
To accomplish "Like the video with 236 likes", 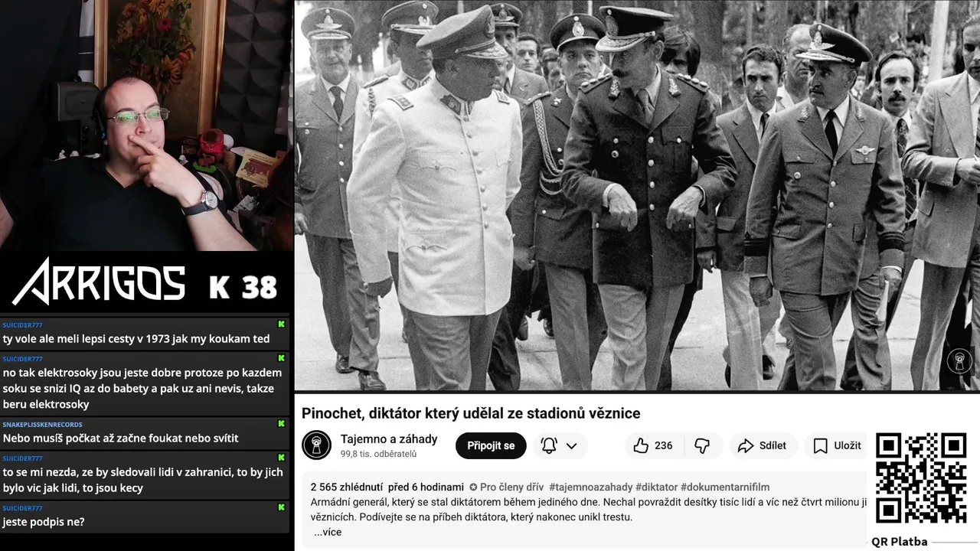I will tap(653, 445).
